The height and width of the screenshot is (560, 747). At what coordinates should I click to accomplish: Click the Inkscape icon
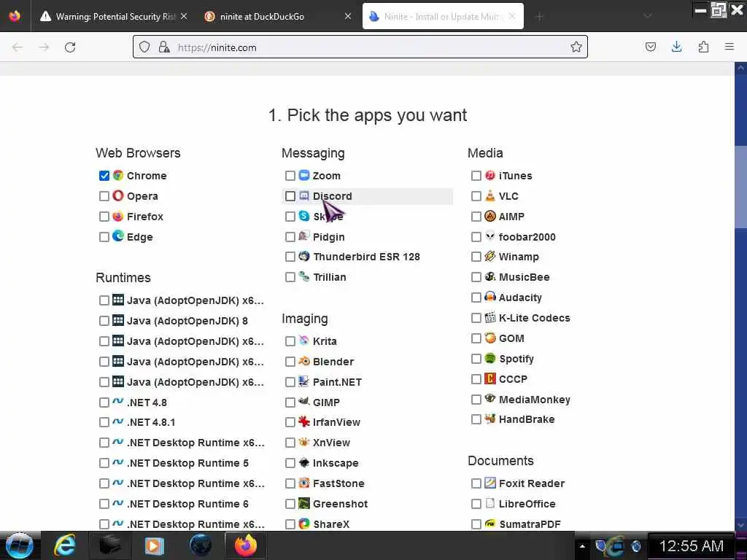(x=304, y=463)
